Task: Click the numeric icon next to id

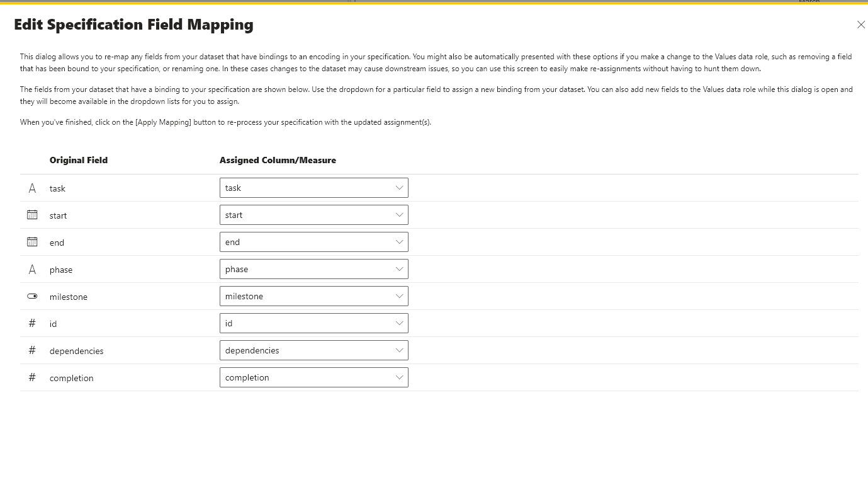Action: click(x=31, y=323)
